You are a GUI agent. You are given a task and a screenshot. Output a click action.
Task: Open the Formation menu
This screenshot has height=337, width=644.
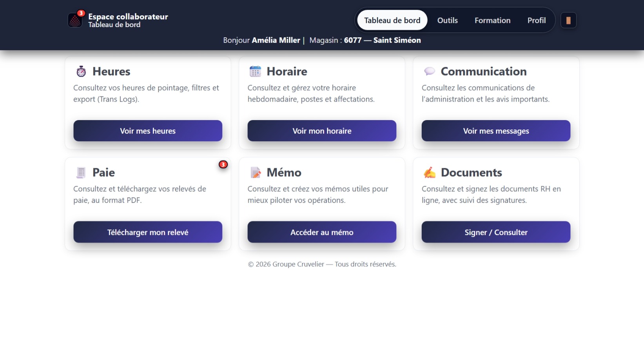(492, 20)
